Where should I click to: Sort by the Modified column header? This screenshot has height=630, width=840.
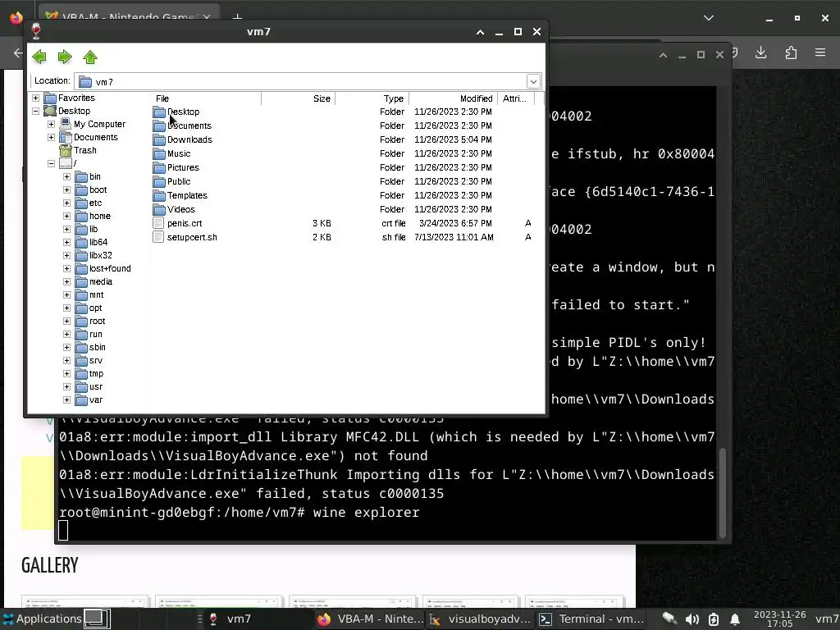click(x=453, y=98)
